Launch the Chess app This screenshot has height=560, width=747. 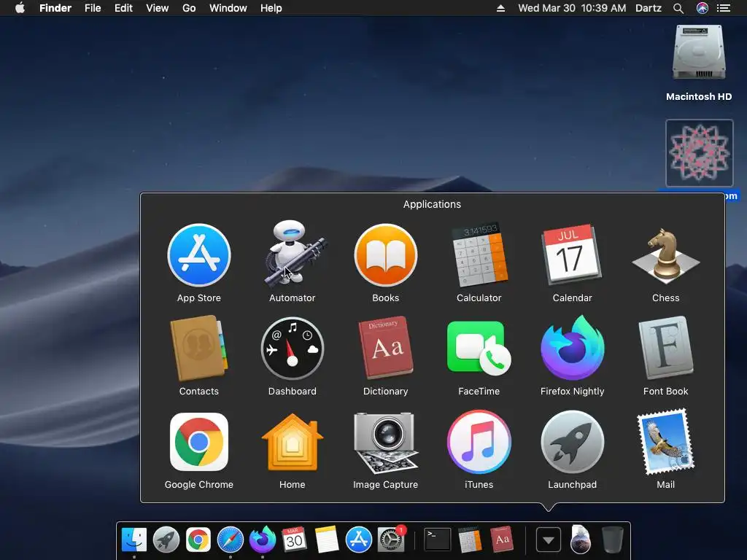click(x=665, y=255)
